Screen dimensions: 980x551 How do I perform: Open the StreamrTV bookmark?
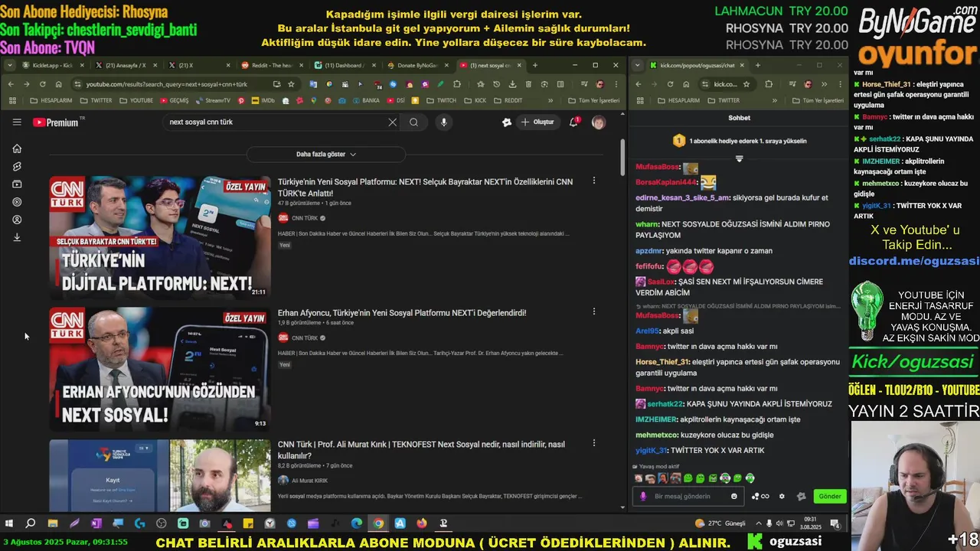[213, 100]
